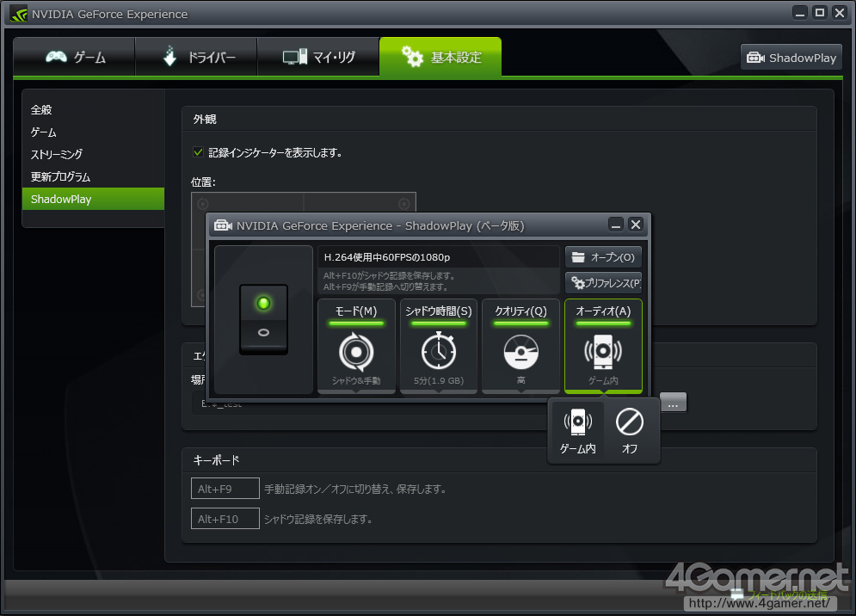Uncheck 記録インジケーターを表示します checkbox
This screenshot has height=616, width=856.
coord(198,152)
